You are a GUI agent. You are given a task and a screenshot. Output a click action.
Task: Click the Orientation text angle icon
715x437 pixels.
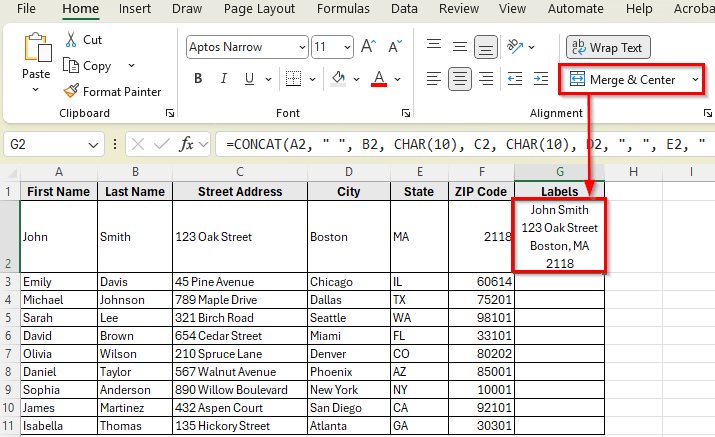[515, 47]
